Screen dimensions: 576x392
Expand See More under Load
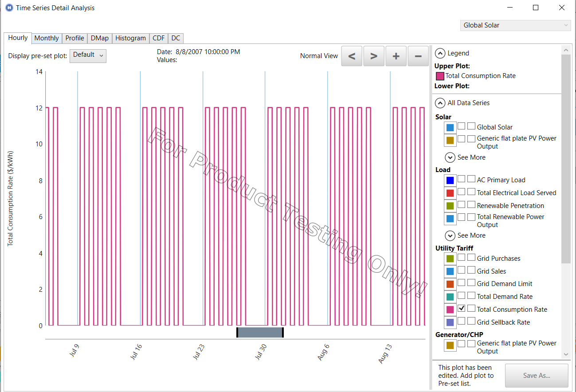click(x=450, y=235)
